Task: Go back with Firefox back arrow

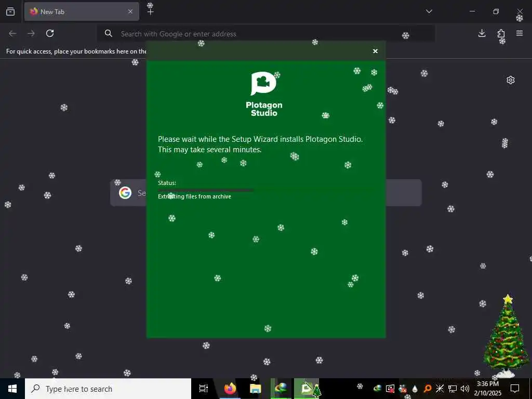Action: point(12,33)
